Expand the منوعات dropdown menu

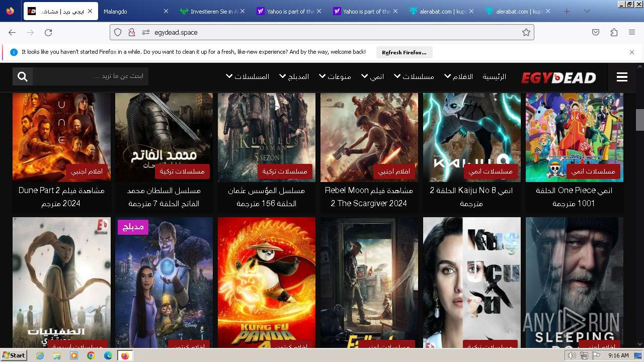[335, 76]
